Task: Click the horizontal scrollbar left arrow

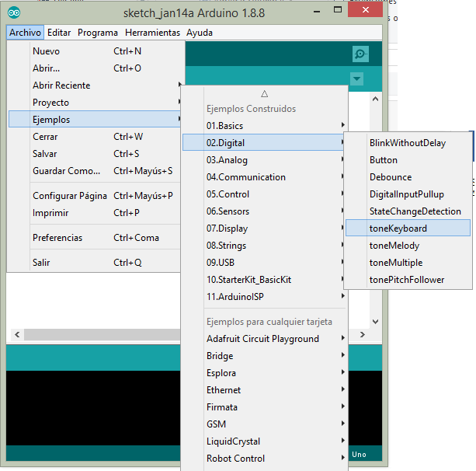Action: point(16,335)
